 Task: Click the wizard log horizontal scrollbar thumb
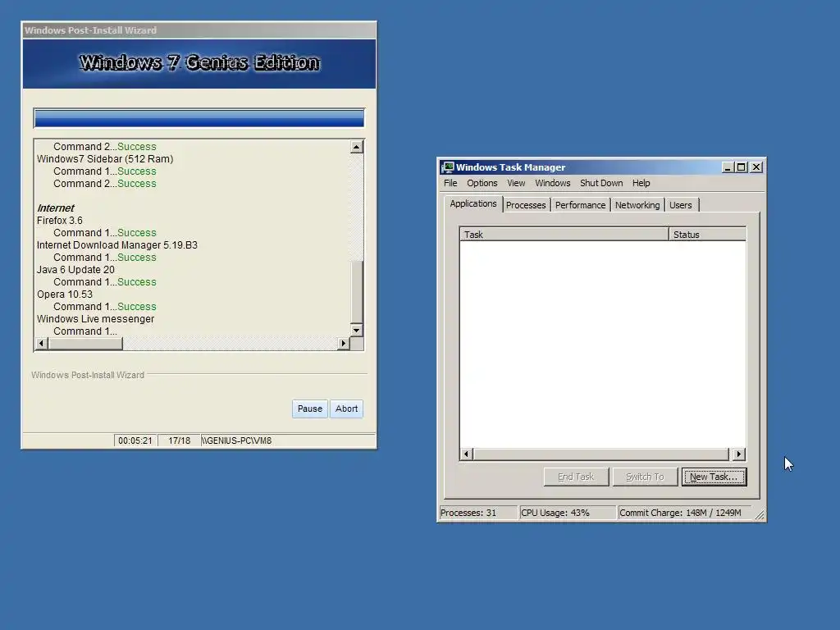coord(85,344)
